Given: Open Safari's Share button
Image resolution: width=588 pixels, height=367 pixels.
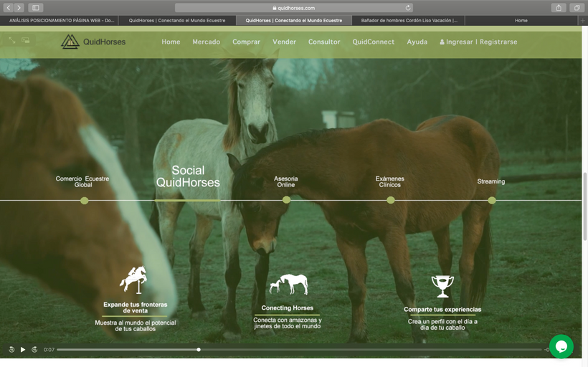Looking at the screenshot, I should 559,8.
